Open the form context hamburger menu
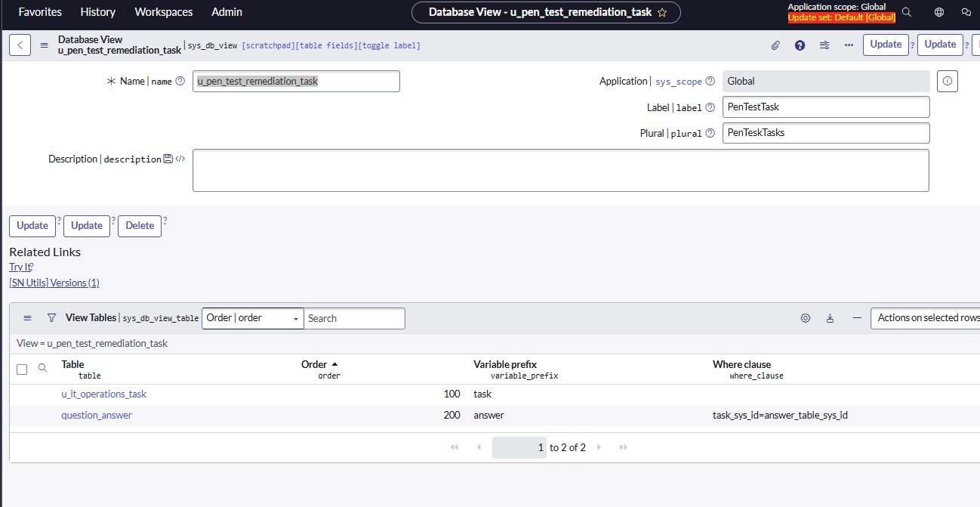 (x=44, y=45)
